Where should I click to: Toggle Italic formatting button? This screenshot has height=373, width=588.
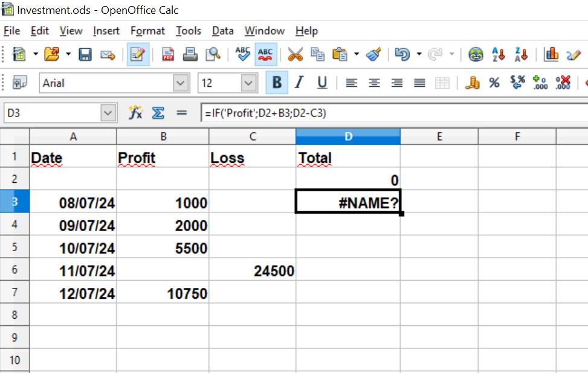point(299,83)
